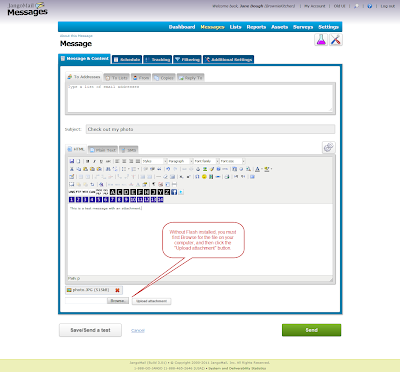Toggle bold formatting in the editor

88,161
